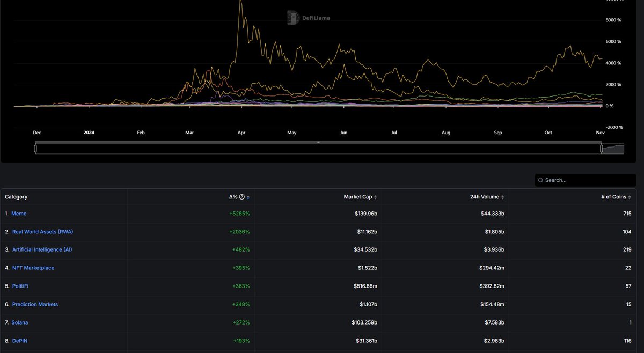Click the Apr label on chart axis
The height and width of the screenshot is (353, 644).
pos(241,132)
